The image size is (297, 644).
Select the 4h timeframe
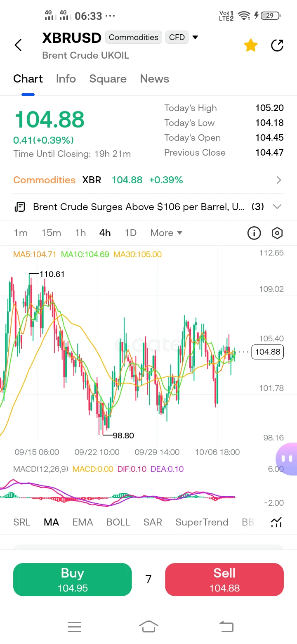point(105,233)
